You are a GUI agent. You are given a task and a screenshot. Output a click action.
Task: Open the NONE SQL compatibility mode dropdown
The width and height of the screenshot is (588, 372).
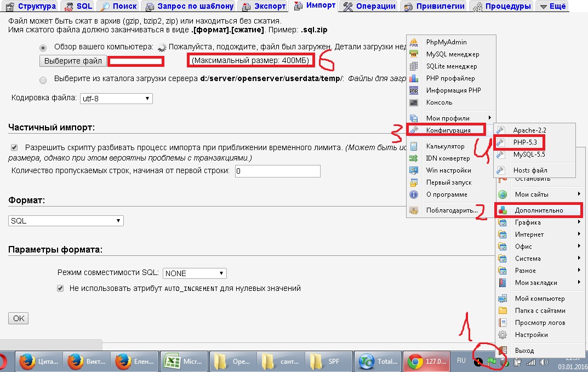[x=195, y=273]
